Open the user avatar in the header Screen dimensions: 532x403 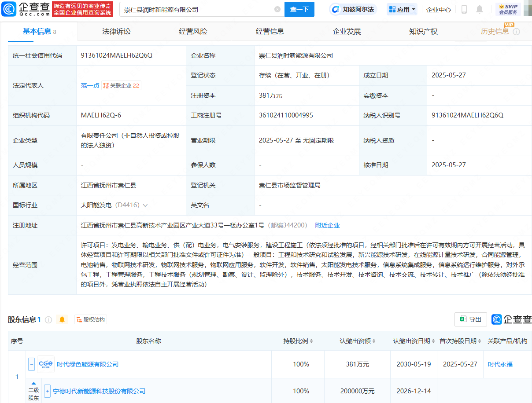[527, 9]
